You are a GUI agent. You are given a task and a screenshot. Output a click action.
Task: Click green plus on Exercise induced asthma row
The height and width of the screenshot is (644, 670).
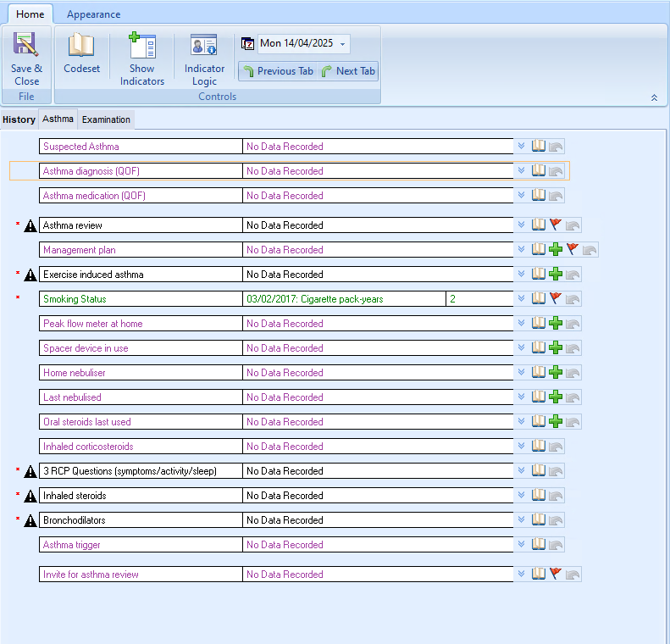point(556,274)
